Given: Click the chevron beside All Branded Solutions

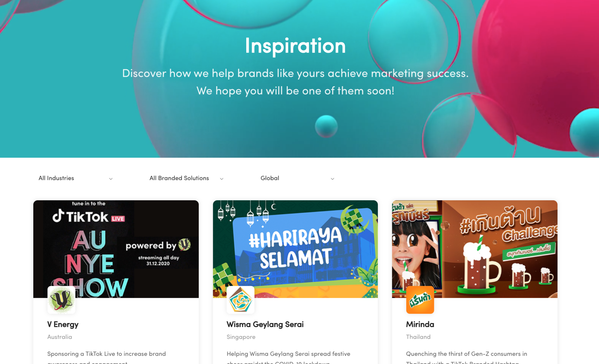Looking at the screenshot, I should [222, 179].
